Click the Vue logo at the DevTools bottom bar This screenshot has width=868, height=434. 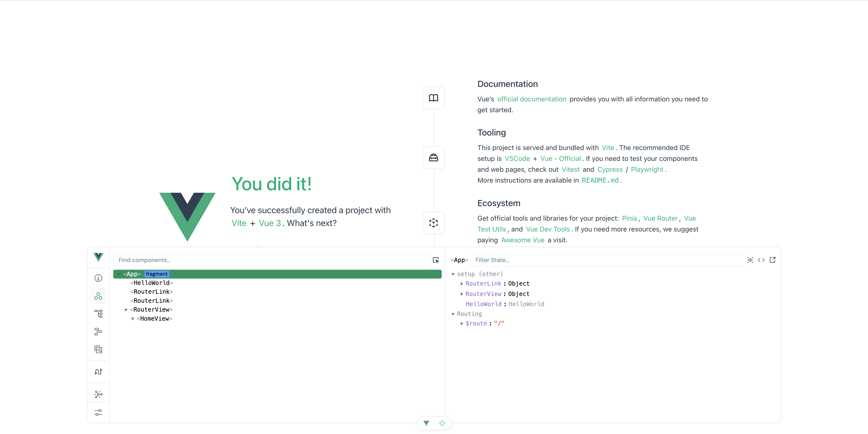click(x=426, y=423)
